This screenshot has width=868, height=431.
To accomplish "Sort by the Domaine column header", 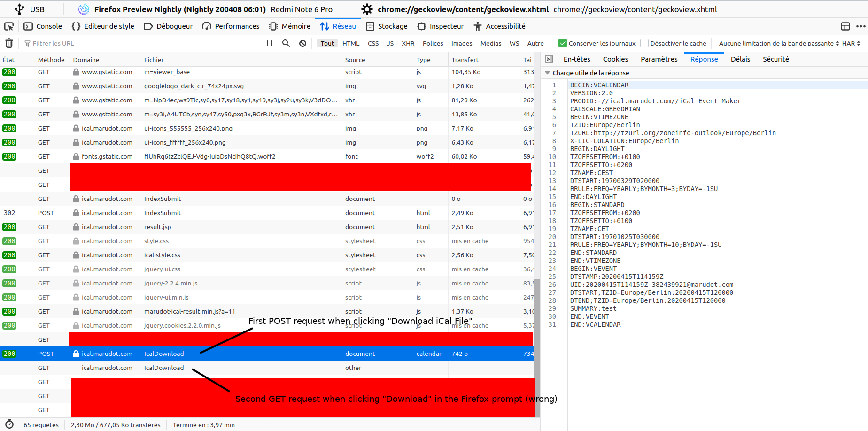I will 105,60.
